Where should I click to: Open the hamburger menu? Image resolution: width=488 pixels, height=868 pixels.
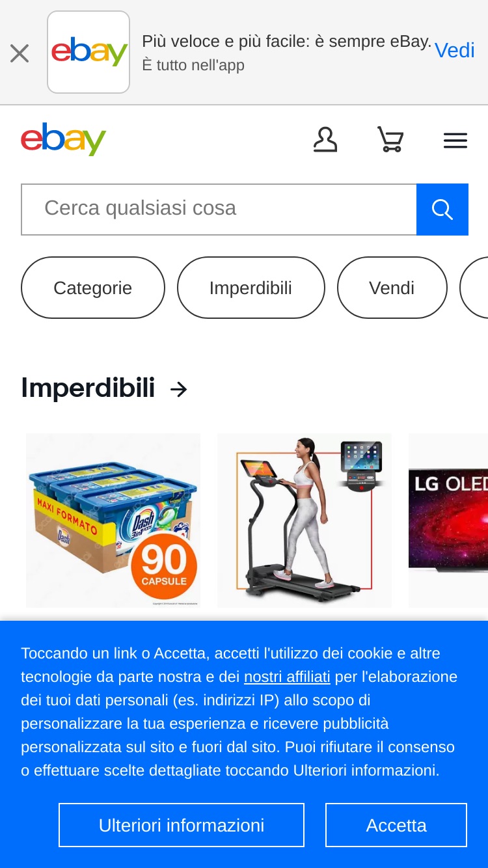pyautogui.click(x=455, y=141)
